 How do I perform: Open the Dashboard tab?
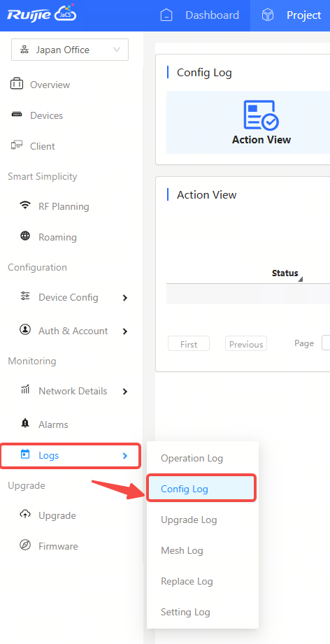(x=199, y=15)
